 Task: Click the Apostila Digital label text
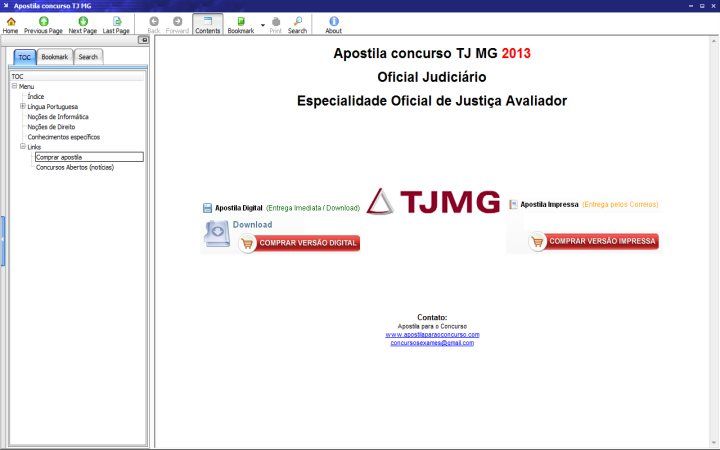[238, 208]
